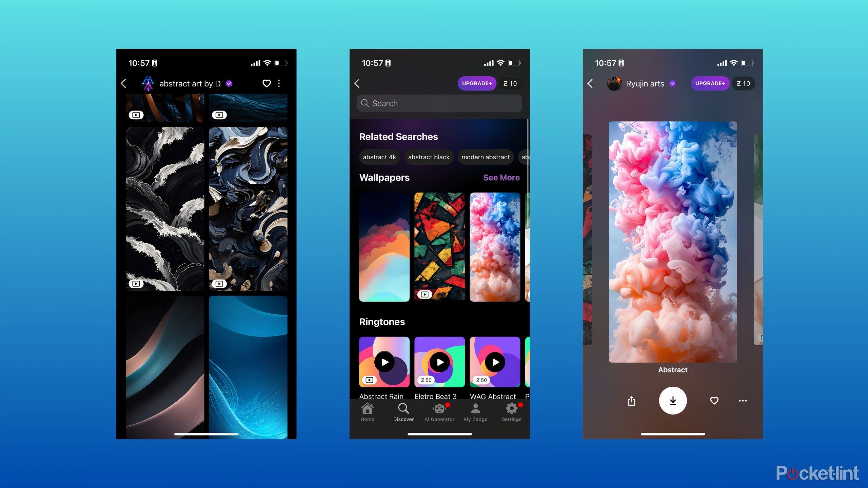Tap the heart/favorite icon on left panel
This screenshot has width=868, height=488.
(x=267, y=83)
